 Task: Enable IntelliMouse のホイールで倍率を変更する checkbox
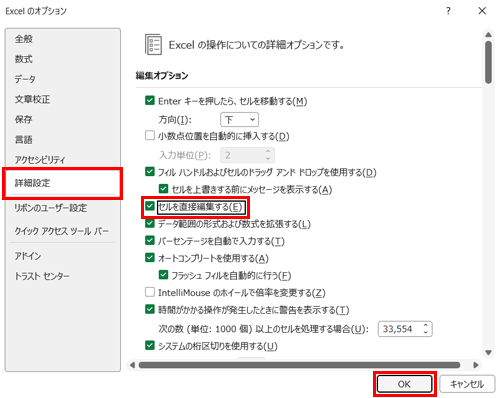pos(150,292)
